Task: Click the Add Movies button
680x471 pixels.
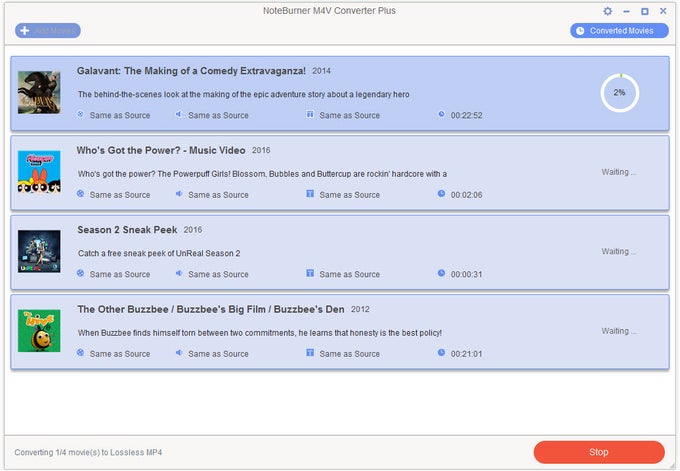Action: (48, 30)
